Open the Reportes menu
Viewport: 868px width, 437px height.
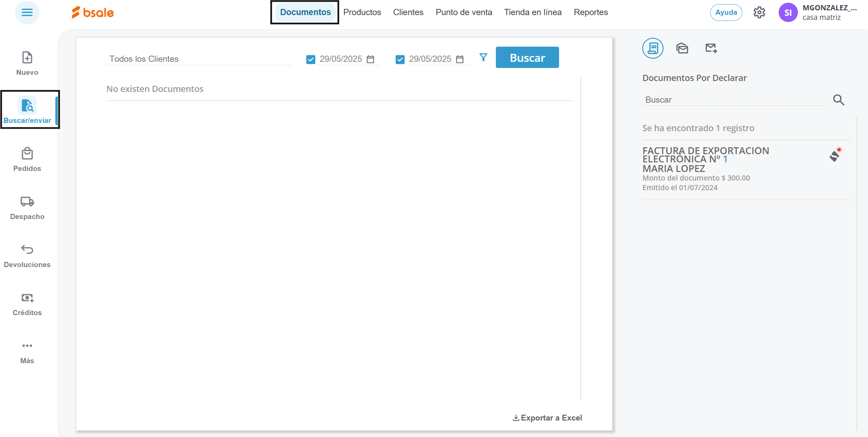[590, 12]
